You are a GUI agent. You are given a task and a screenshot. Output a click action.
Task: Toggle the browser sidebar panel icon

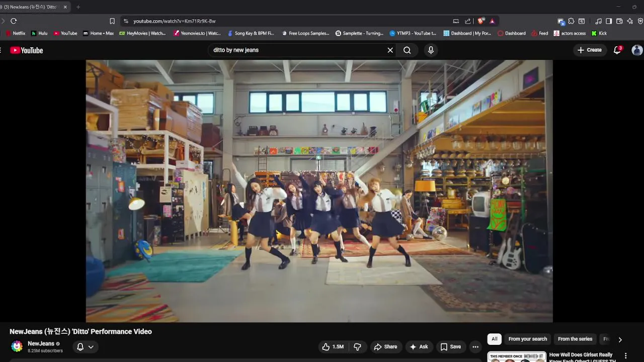[609, 21]
